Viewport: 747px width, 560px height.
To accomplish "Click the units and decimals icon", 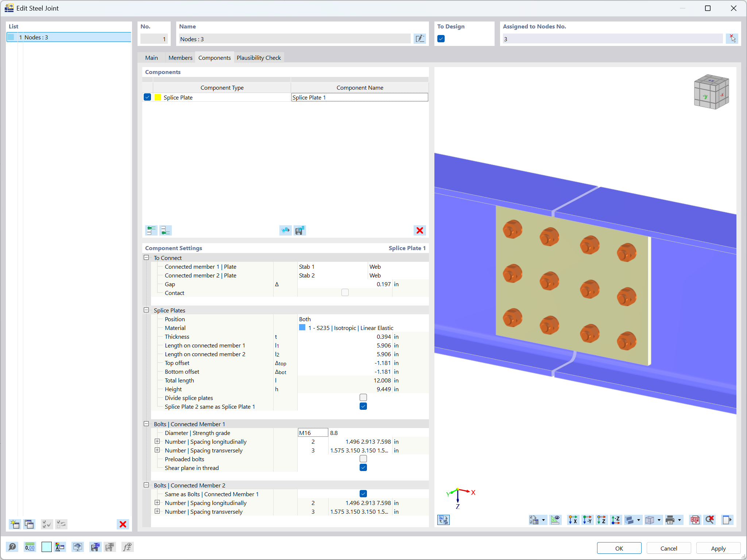I will 30,547.
